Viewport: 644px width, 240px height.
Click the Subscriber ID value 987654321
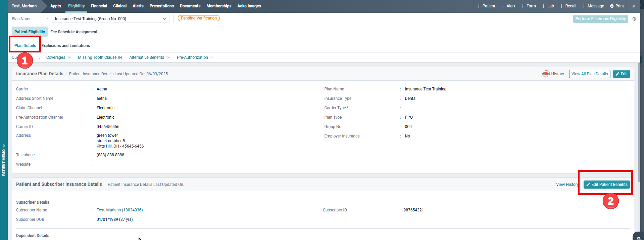pyautogui.click(x=413, y=210)
